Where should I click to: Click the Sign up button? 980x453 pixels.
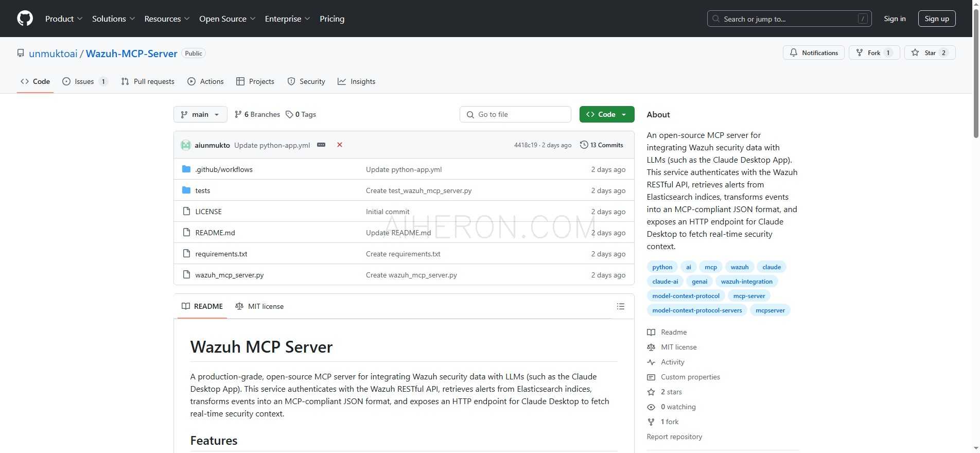coord(937,19)
